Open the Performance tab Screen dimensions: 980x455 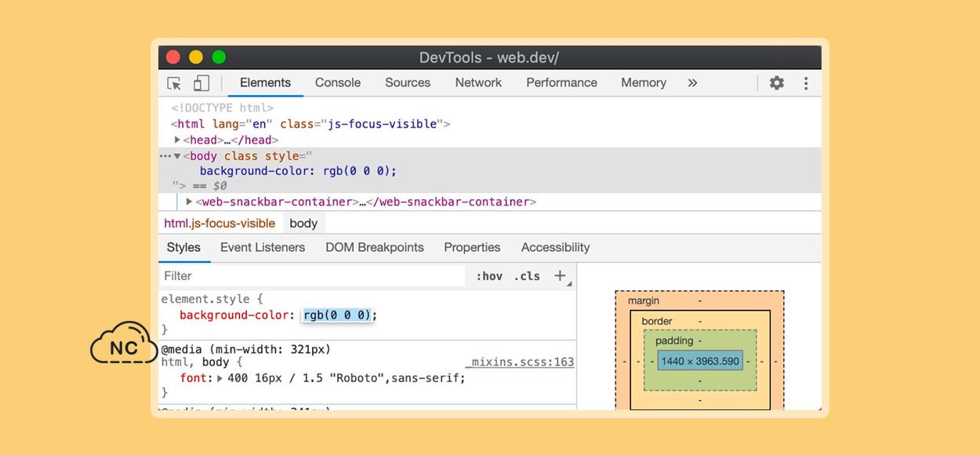click(x=561, y=83)
